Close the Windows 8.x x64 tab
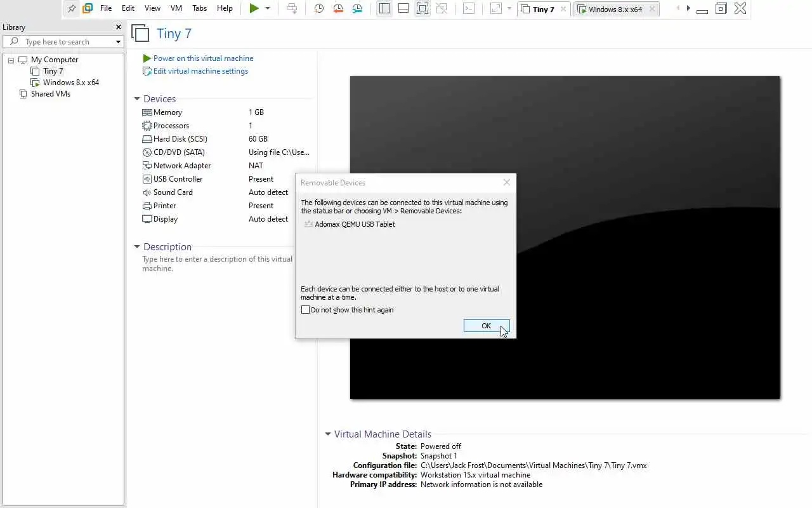Image resolution: width=812 pixels, height=508 pixels. (652, 9)
